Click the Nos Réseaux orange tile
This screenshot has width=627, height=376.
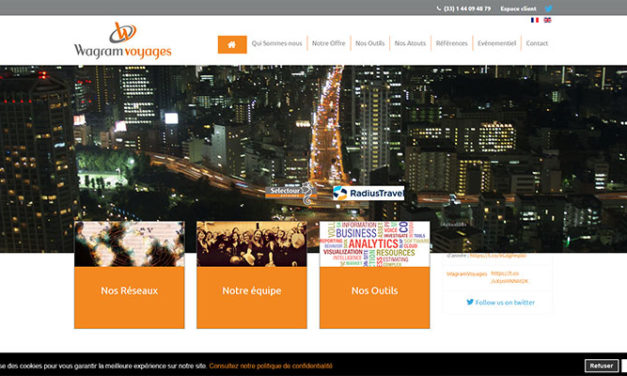129,298
